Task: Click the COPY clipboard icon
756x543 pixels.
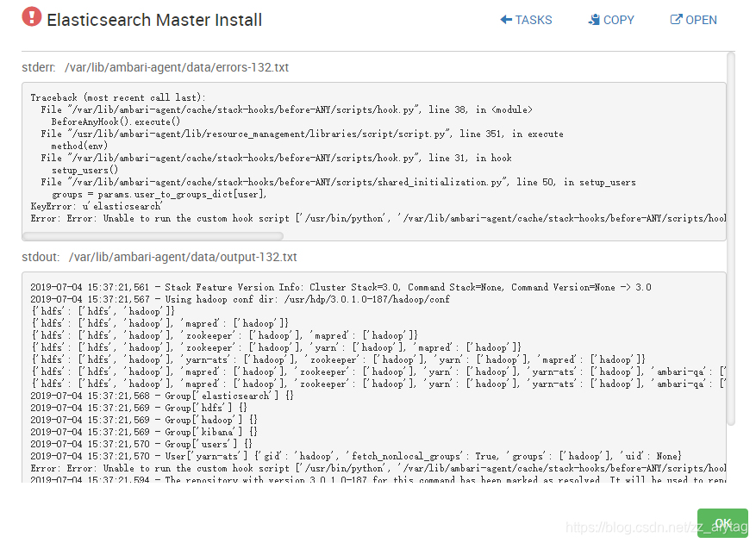Action: 594,20
